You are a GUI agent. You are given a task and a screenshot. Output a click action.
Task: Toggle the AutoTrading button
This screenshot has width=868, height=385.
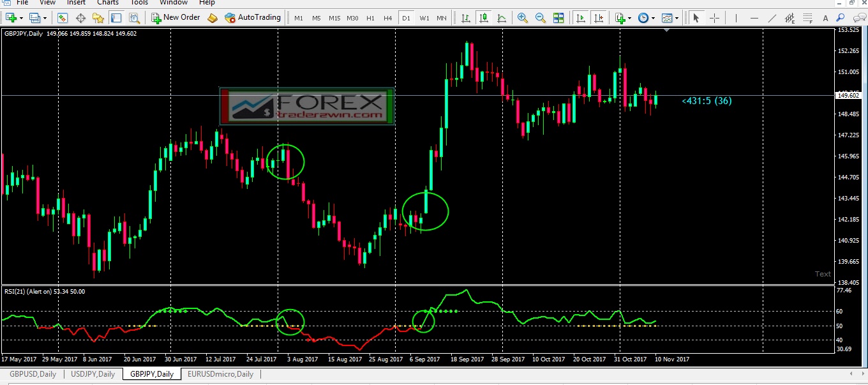pos(253,17)
